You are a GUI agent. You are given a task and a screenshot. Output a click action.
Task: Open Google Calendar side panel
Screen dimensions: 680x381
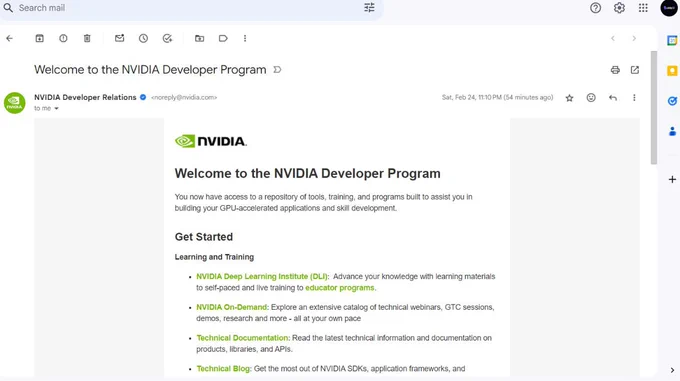point(672,40)
